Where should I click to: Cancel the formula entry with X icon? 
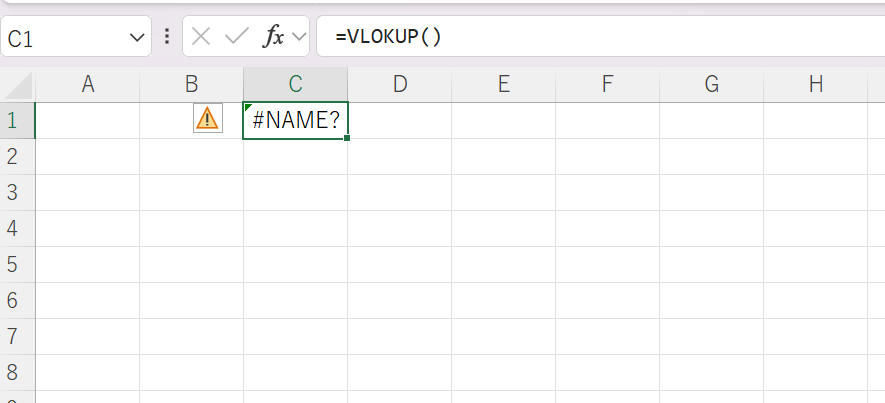201,37
